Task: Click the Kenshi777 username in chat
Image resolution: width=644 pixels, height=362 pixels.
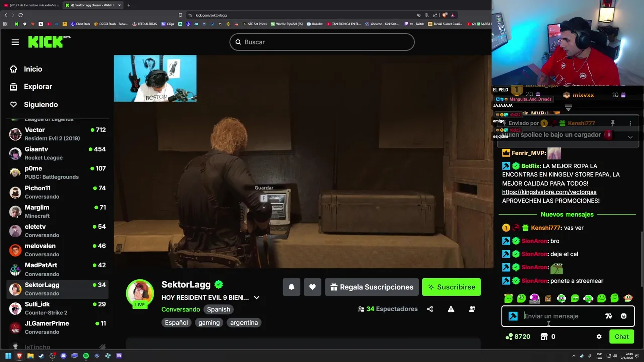Action: [545, 228]
